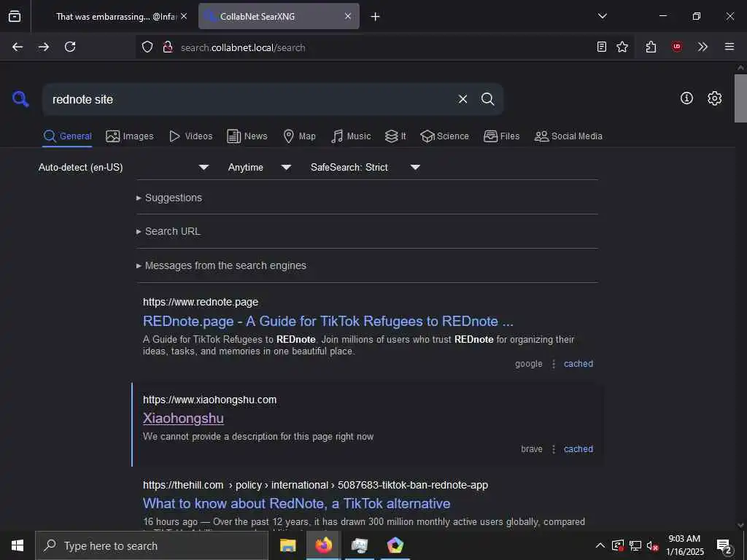Click the https://www.xiaohongshu.com URL text

[x=209, y=400]
